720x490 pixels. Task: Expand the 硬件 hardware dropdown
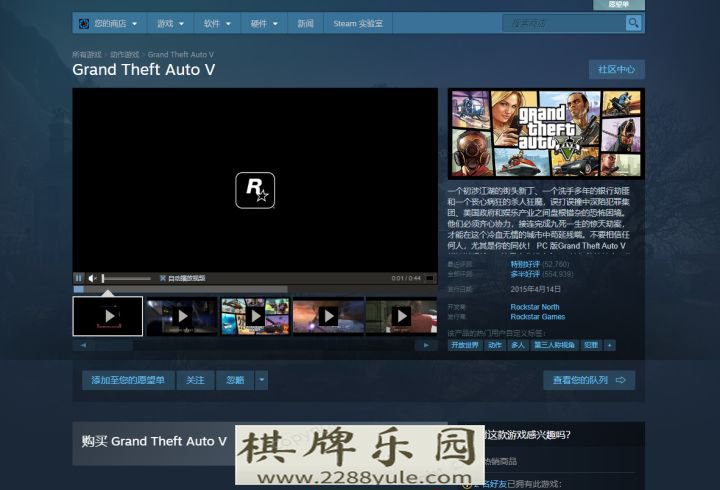click(264, 23)
